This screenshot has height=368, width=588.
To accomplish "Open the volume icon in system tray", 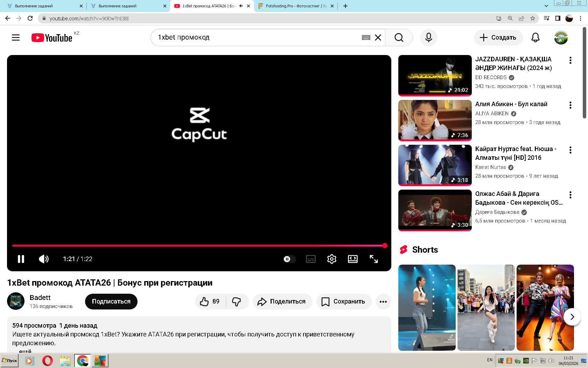I will [551, 360].
